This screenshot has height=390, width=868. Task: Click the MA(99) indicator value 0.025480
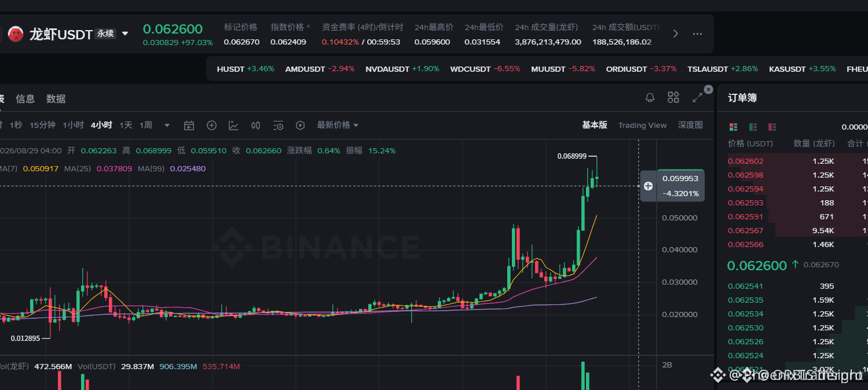(x=188, y=169)
